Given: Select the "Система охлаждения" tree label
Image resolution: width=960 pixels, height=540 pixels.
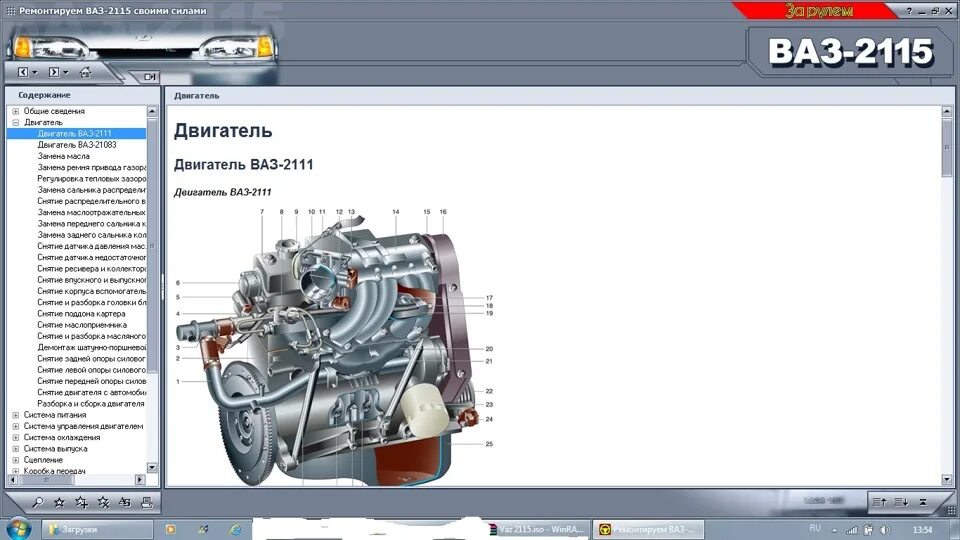Looking at the screenshot, I should coord(62,438).
